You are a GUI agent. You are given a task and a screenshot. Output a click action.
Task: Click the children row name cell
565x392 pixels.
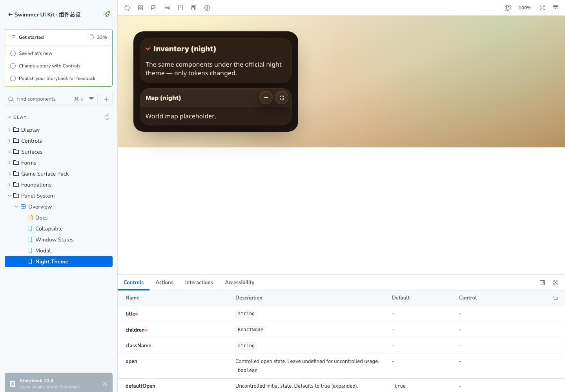coord(137,330)
